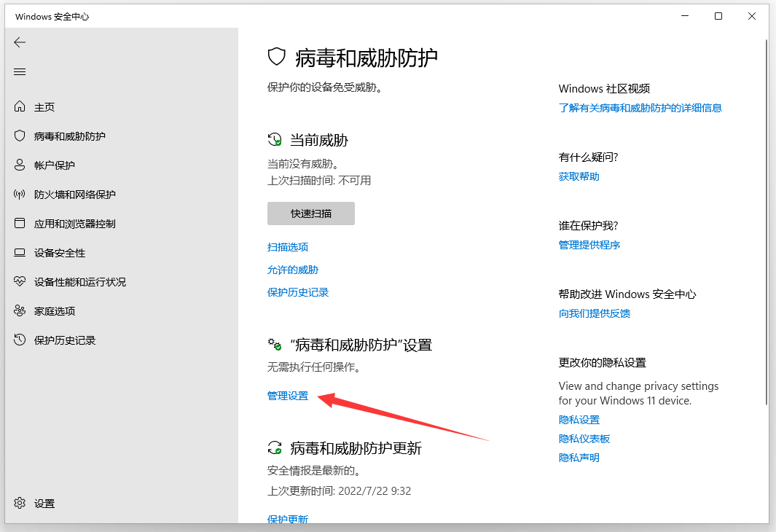Check for updates via 保护更新
The image size is (776, 532).
pos(287,519)
